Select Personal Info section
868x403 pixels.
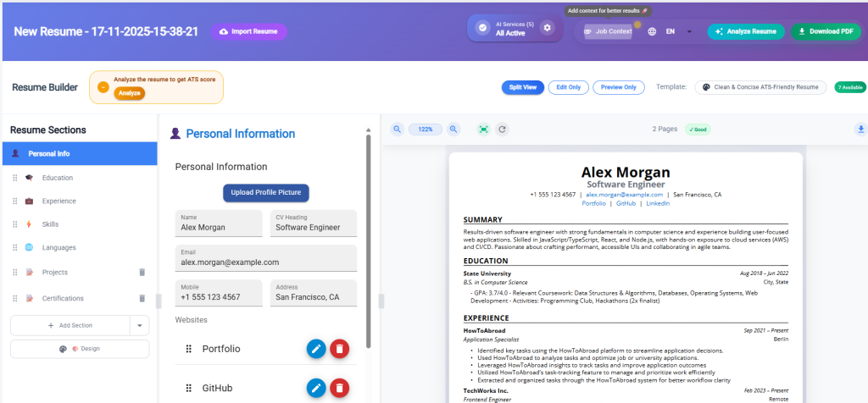click(x=80, y=154)
